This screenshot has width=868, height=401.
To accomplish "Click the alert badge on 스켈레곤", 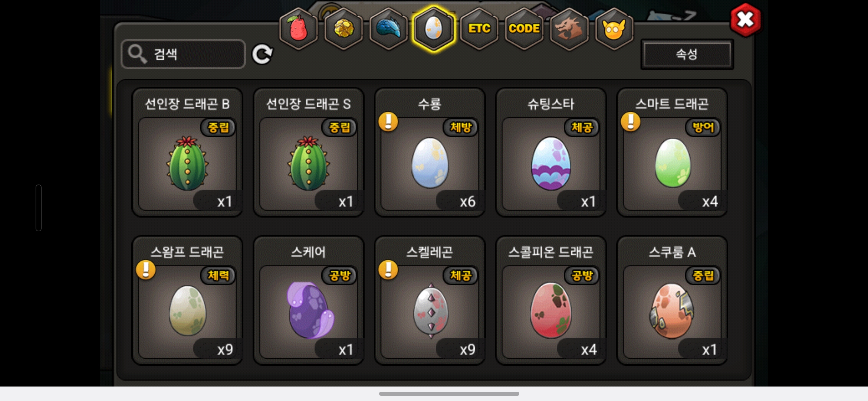I will 388,270.
